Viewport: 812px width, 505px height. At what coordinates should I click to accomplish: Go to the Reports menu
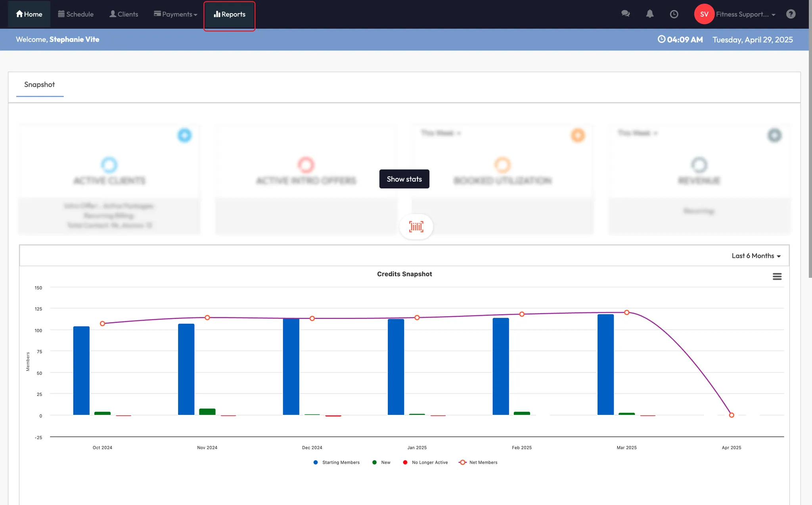(x=230, y=14)
